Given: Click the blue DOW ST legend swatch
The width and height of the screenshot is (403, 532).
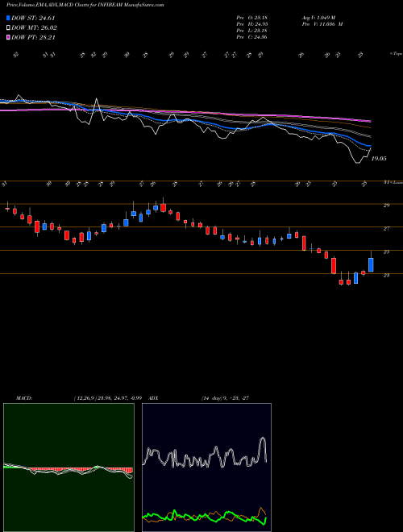Looking at the screenshot, I should tap(8, 18).
